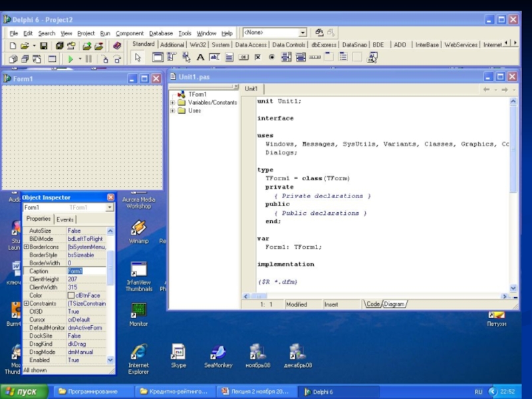The width and height of the screenshot is (532, 399).
Task: Expand the Variables/Constants tree node
Action: pos(173,103)
